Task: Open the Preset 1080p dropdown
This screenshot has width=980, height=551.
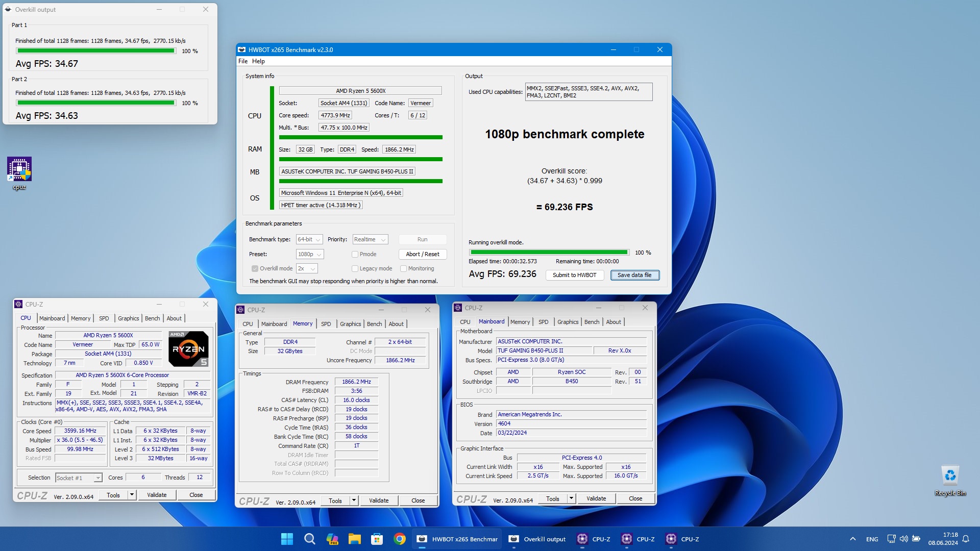Action: click(310, 254)
